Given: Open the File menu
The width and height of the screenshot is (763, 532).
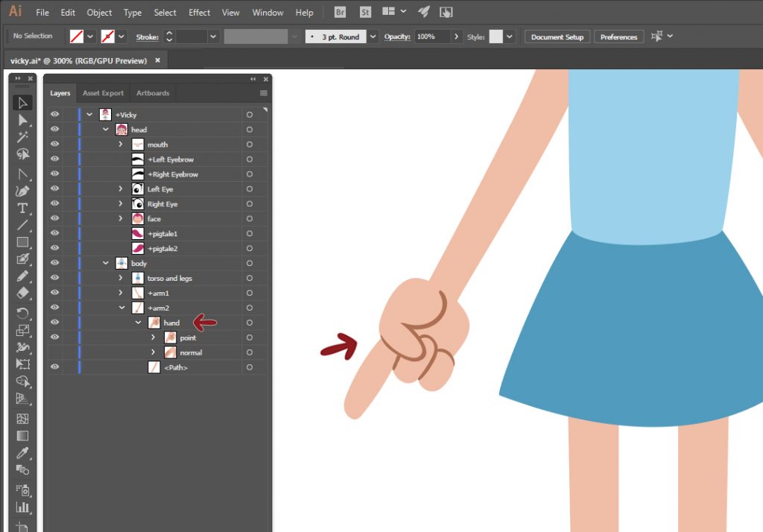Looking at the screenshot, I should pos(42,13).
